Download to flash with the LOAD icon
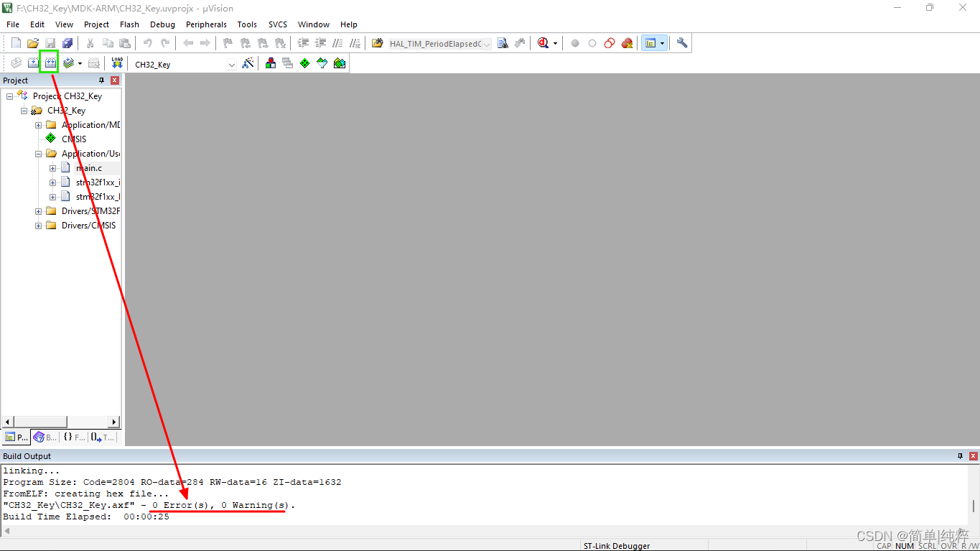 click(117, 63)
